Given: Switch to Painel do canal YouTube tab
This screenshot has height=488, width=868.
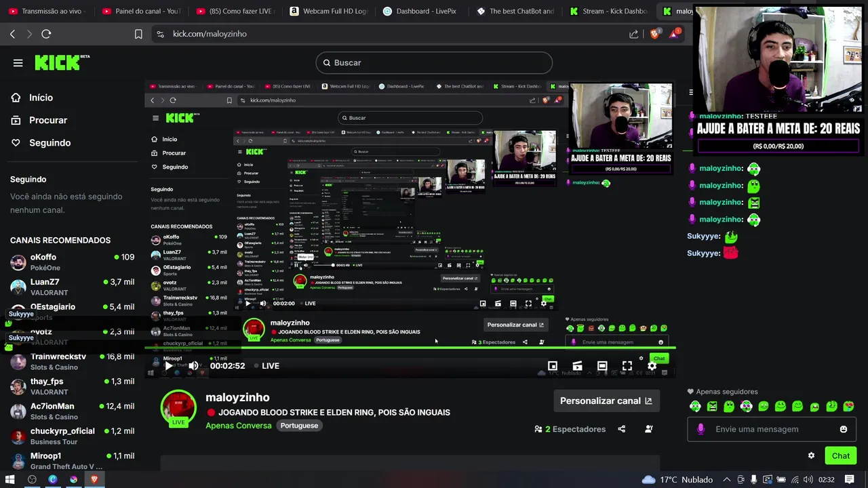Looking at the screenshot, I should 141,11.
